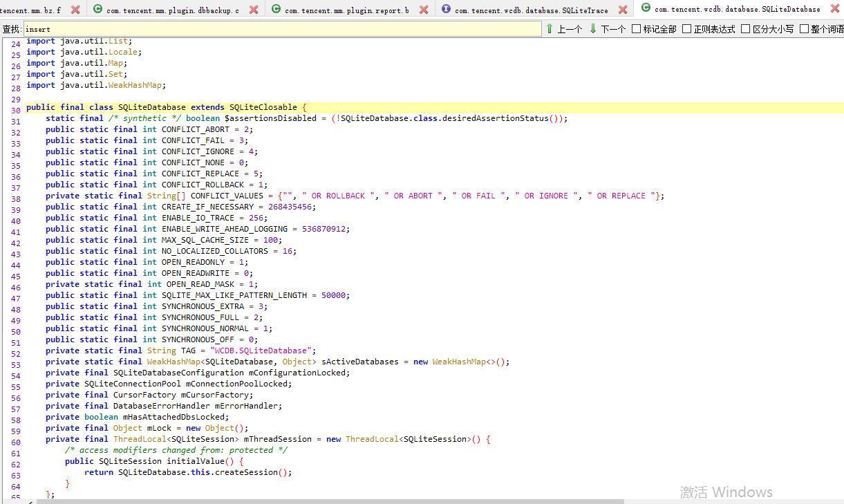Check the 整个词语 whole-word option

coord(804,29)
